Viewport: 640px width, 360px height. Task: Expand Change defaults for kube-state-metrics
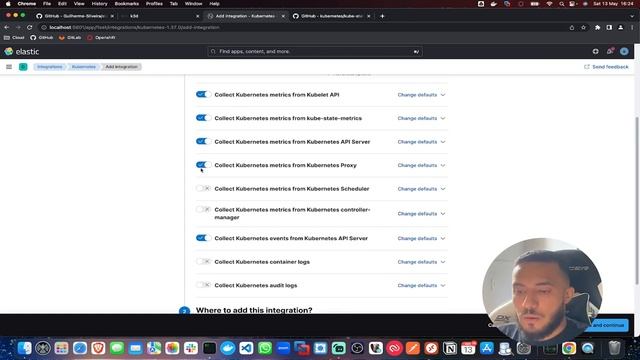[x=421, y=118]
